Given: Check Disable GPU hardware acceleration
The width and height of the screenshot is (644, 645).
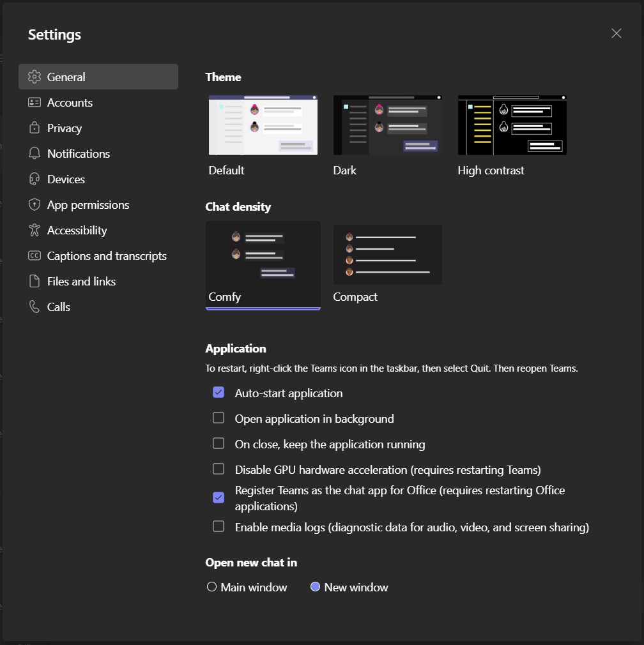Looking at the screenshot, I should (218, 468).
